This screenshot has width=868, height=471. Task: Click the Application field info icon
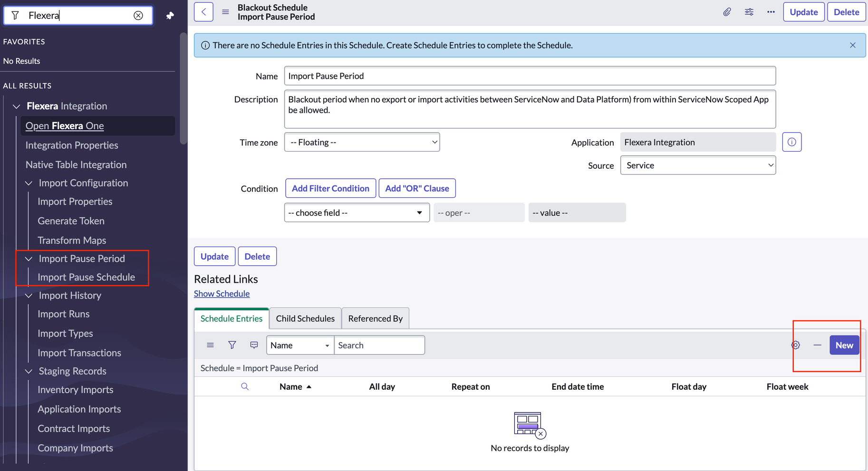tap(792, 142)
